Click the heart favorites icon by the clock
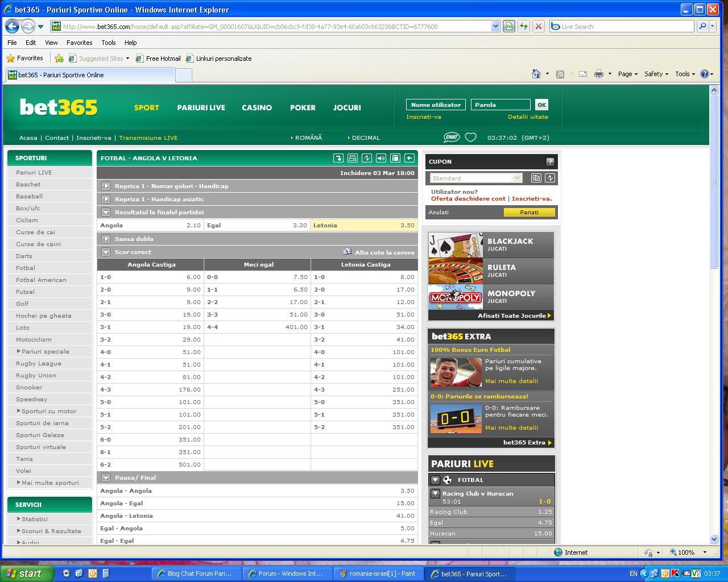The height and width of the screenshot is (582, 728). (x=470, y=137)
